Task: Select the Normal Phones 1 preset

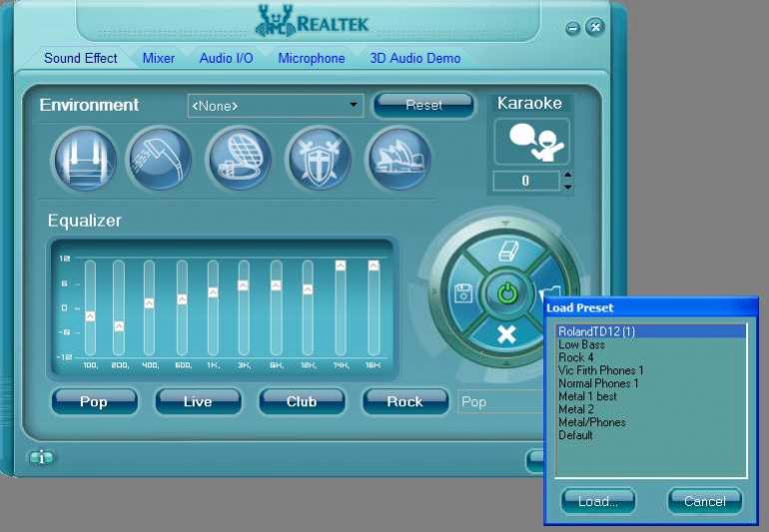Action: tap(650, 383)
